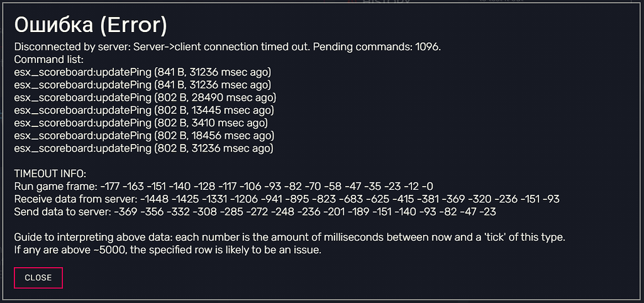Click the -1448 value in the Receive data row
The height and width of the screenshot is (303, 644).
click(153, 199)
